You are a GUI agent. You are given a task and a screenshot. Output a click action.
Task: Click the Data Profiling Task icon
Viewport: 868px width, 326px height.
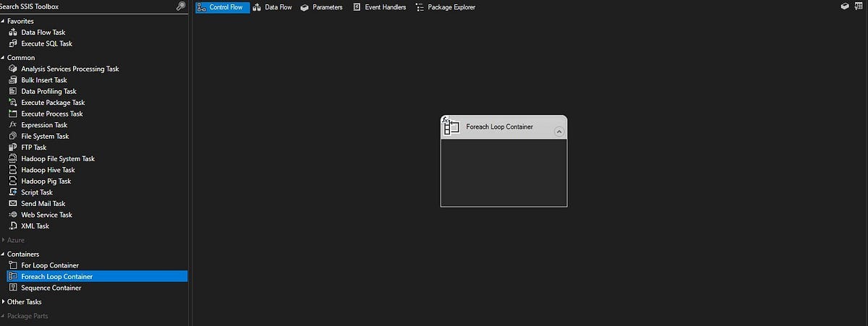tap(13, 91)
